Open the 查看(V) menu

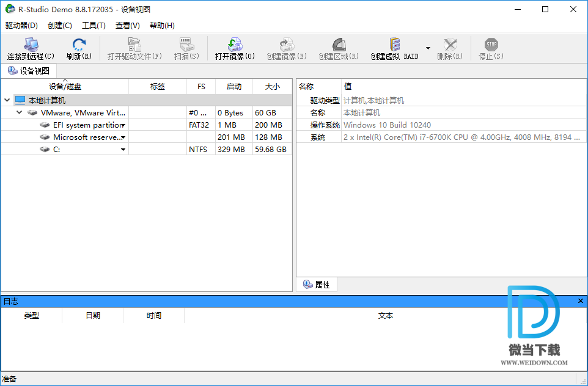(128, 26)
